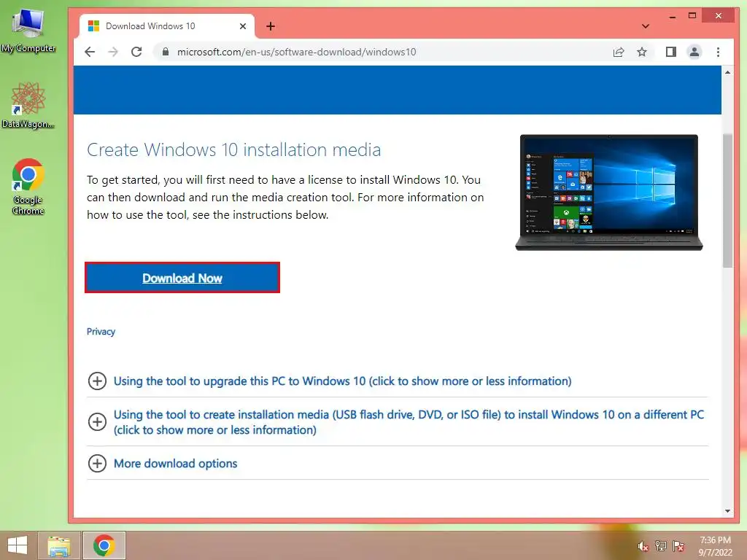Go back using the browser back arrow
Screen dimensions: 747x560
coord(90,52)
